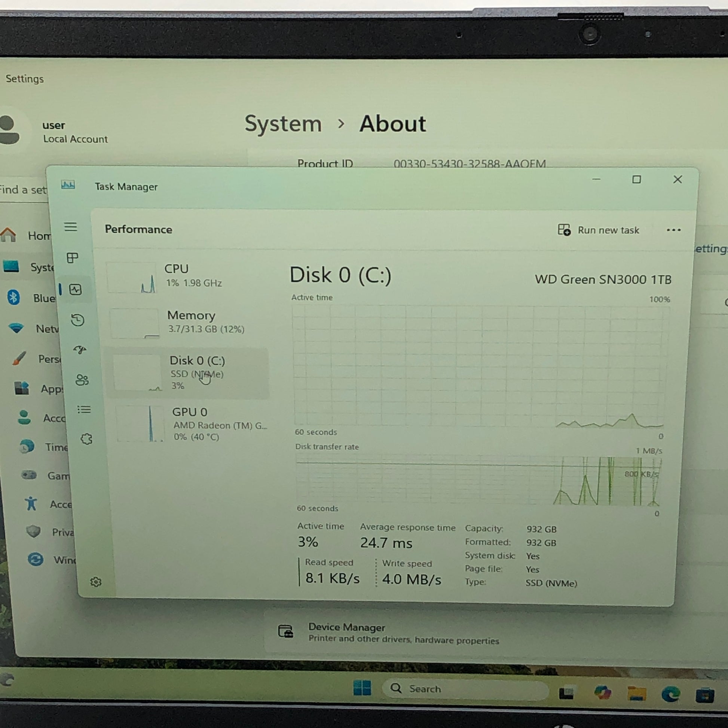The image size is (728, 728).
Task: Open the Services page icon
Action: (86, 438)
